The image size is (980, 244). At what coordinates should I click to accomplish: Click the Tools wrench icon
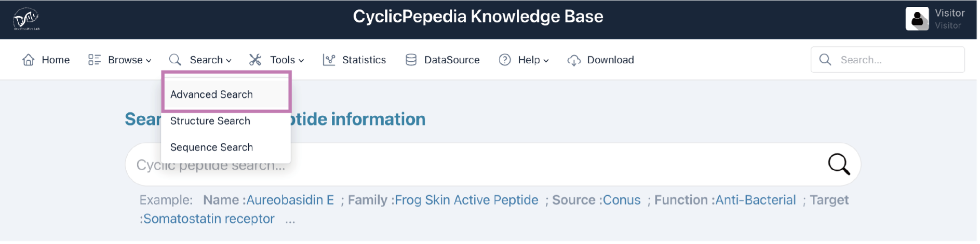(255, 60)
